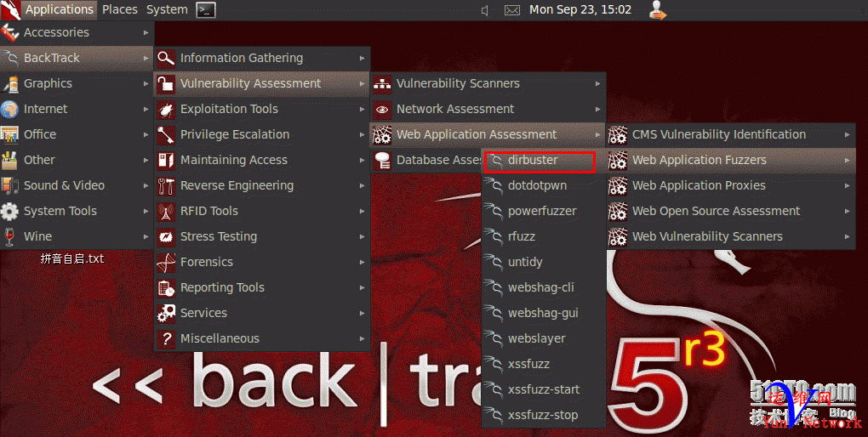The width and height of the screenshot is (868, 437).
Task: Launch xssfuzz
Action: click(x=544, y=363)
